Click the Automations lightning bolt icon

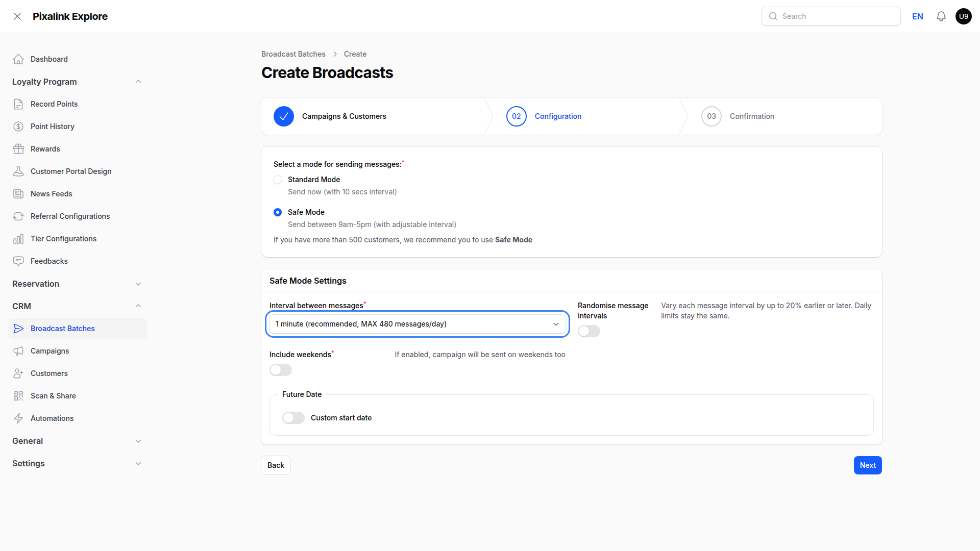point(18,418)
